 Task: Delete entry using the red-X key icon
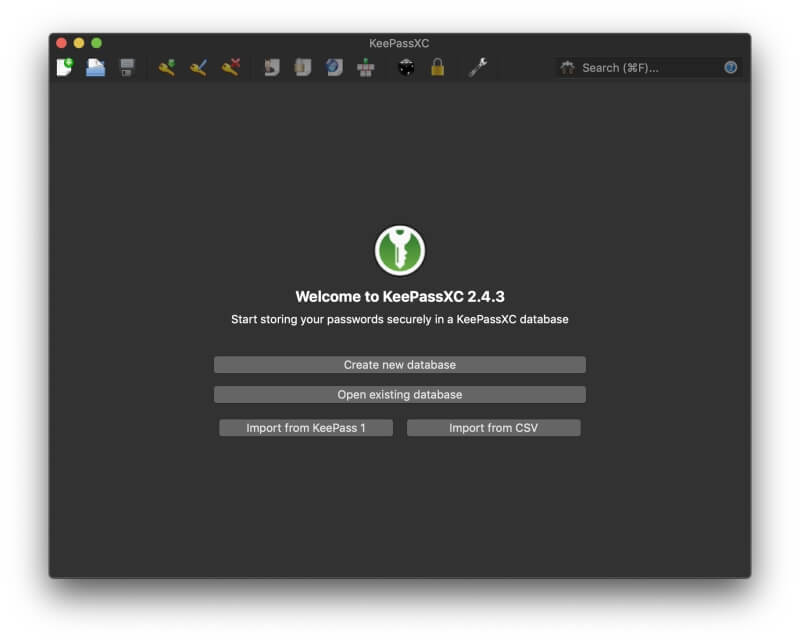[x=231, y=67]
